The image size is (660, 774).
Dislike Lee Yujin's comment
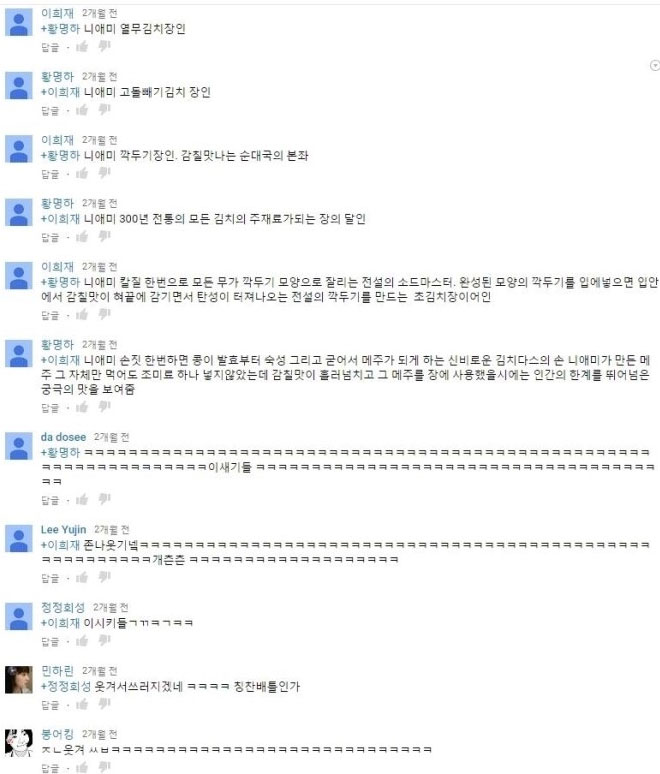point(104,577)
